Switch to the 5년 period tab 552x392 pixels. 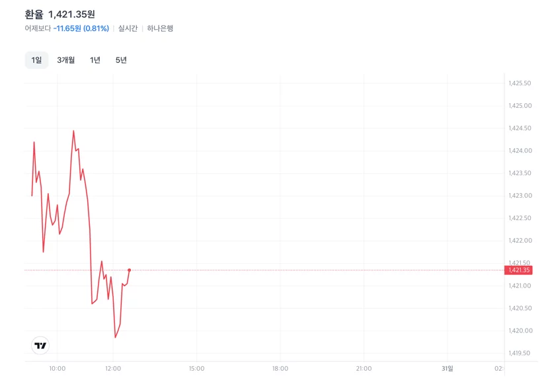(121, 60)
